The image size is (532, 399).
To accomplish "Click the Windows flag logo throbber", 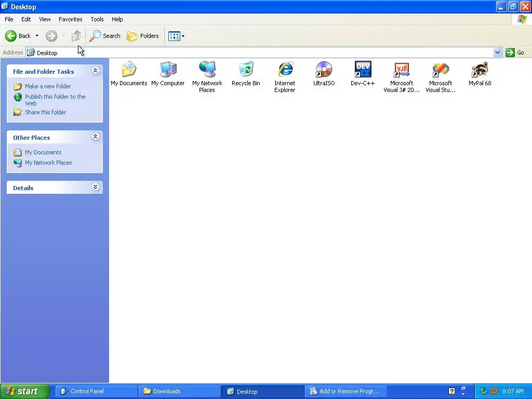I will pos(522,19).
